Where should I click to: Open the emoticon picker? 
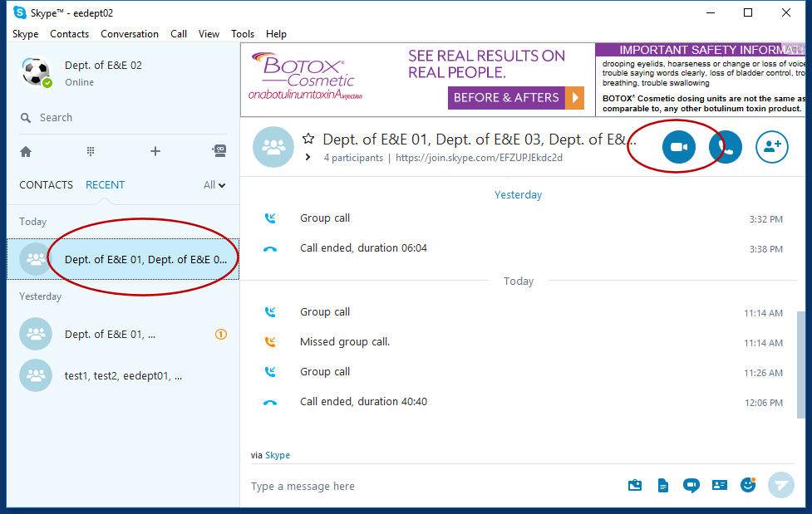[748, 485]
